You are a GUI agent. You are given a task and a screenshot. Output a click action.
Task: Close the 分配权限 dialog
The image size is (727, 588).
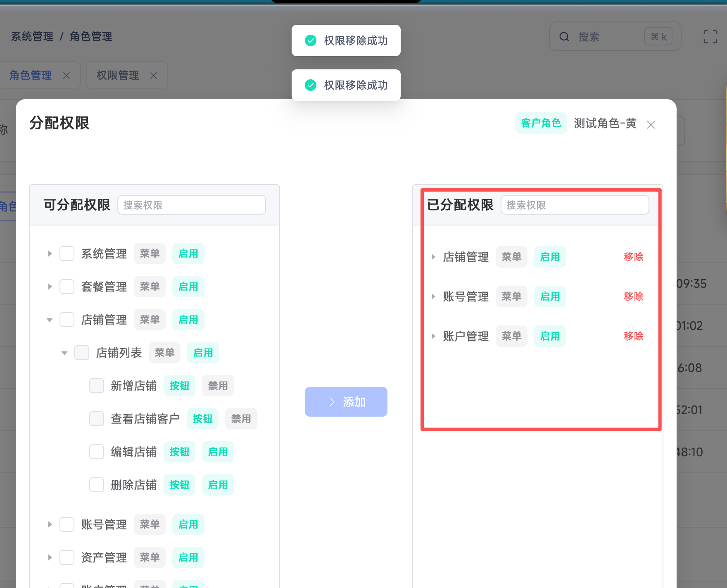651,125
